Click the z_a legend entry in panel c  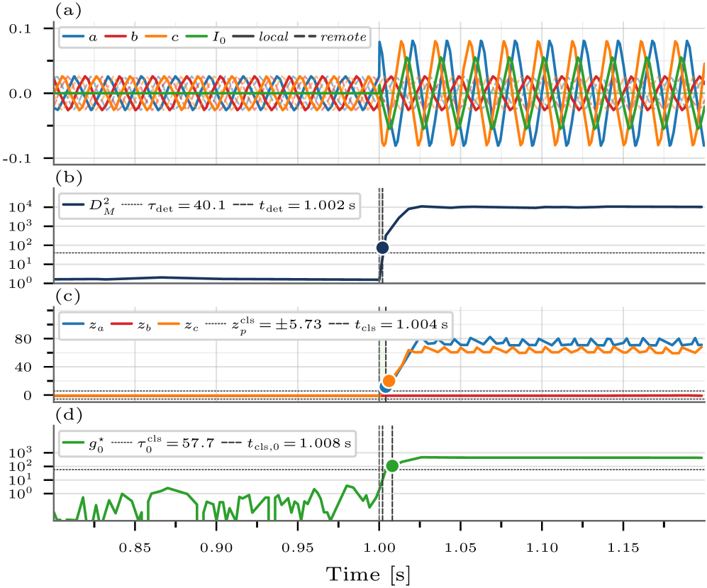85,325
